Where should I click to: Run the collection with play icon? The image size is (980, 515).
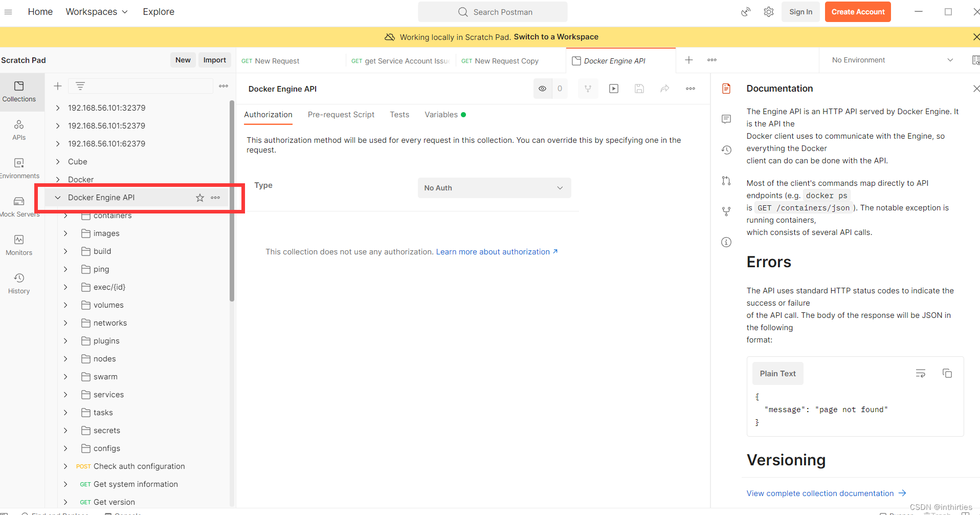(614, 89)
